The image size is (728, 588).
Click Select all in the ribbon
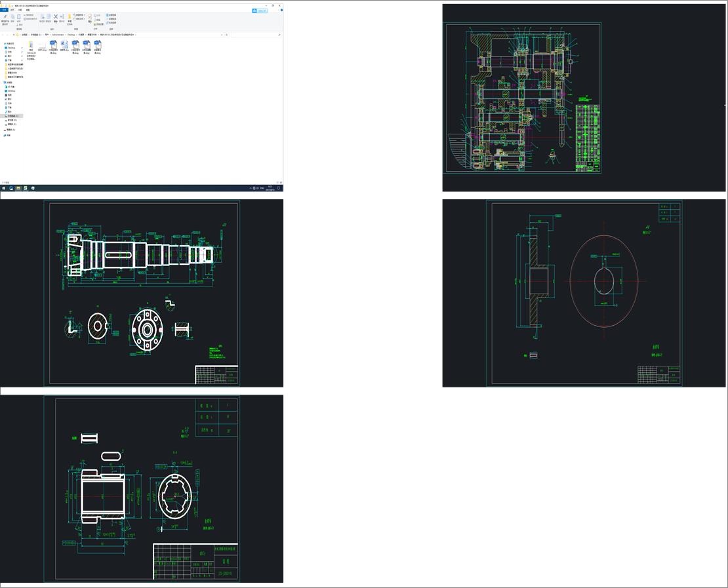pos(111,15)
